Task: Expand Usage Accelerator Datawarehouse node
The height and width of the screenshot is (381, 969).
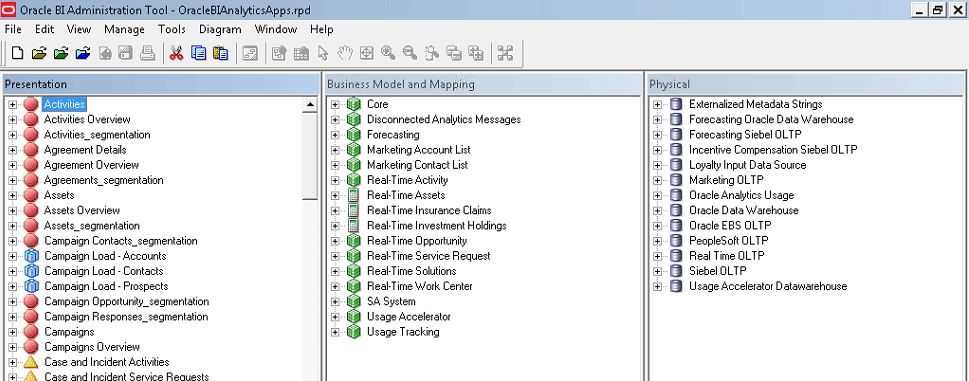Action: (x=658, y=287)
